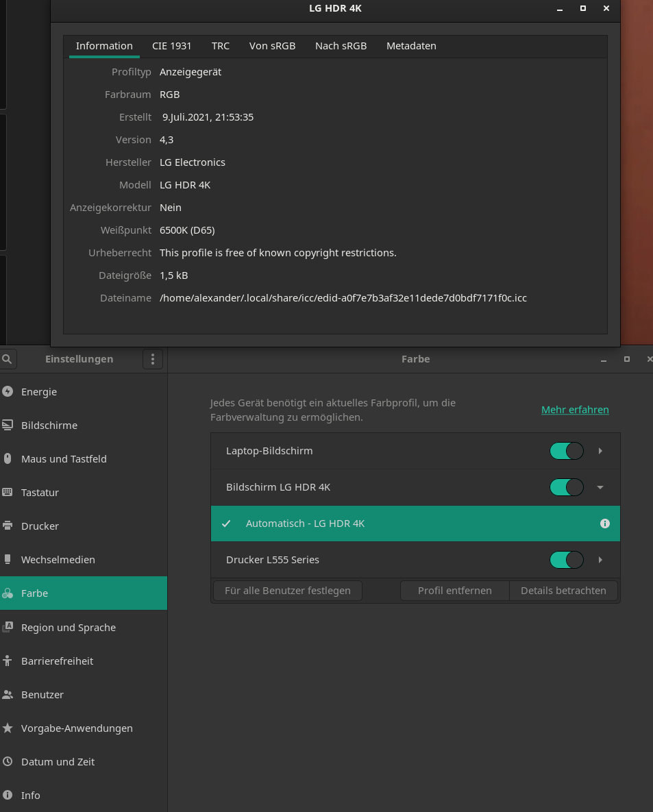Viewport: 653px width, 812px height.
Task: Open Datum und Zeit settings
Action: 84,762
